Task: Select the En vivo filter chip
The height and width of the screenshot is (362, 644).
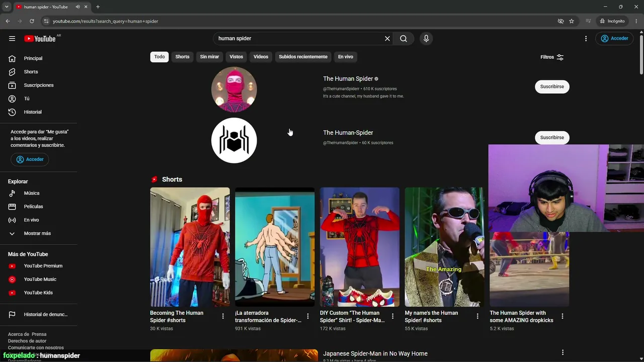Action: pyautogui.click(x=345, y=57)
